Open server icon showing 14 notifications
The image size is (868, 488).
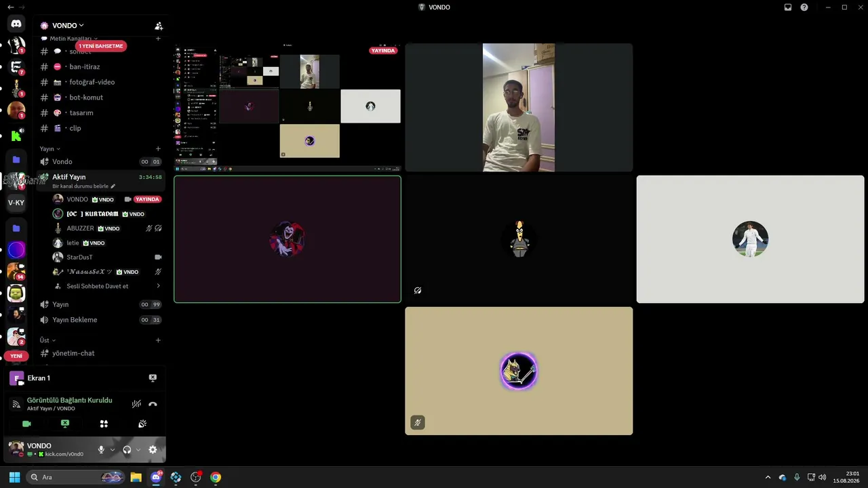[x=16, y=272]
